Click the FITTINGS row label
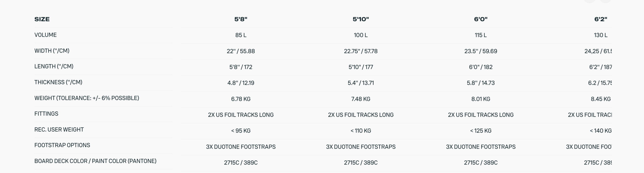This screenshot has height=173, width=644. 46,114
